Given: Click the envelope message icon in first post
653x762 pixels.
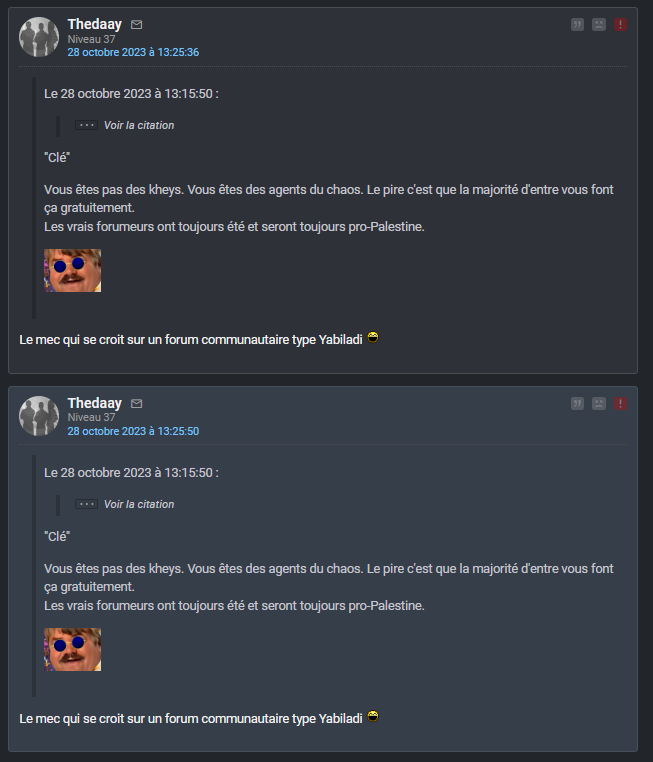Looking at the screenshot, I should click(137, 24).
